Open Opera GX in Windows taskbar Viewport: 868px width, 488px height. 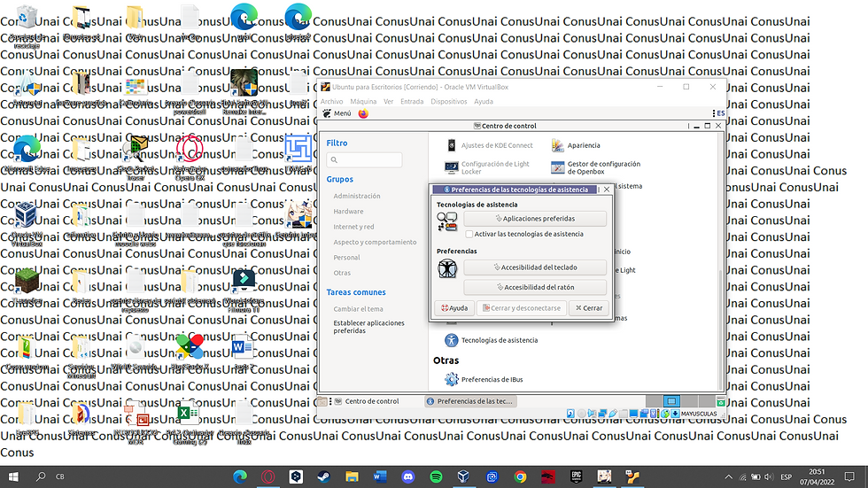point(267,477)
